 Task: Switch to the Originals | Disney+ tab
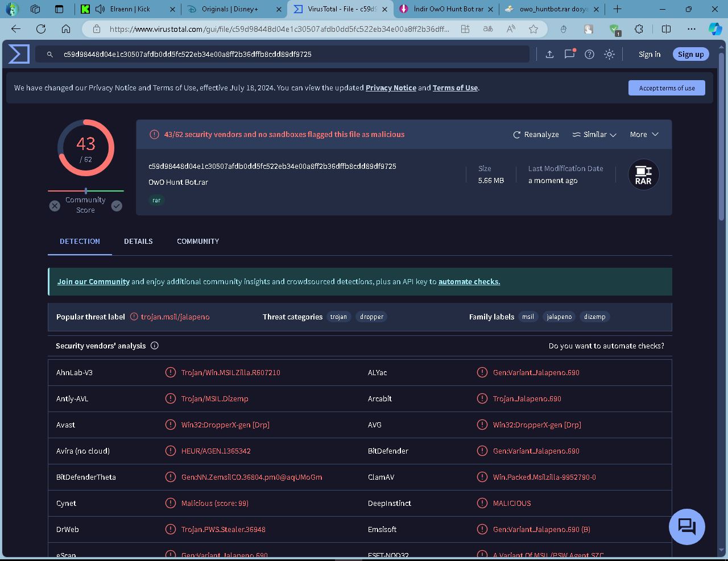[x=234, y=9]
